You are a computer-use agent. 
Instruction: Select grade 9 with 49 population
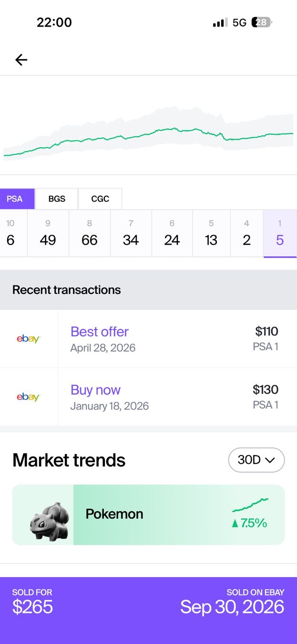coord(48,234)
